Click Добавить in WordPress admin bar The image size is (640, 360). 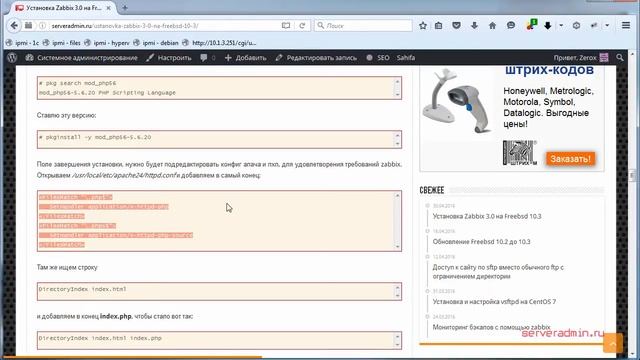(x=246, y=58)
